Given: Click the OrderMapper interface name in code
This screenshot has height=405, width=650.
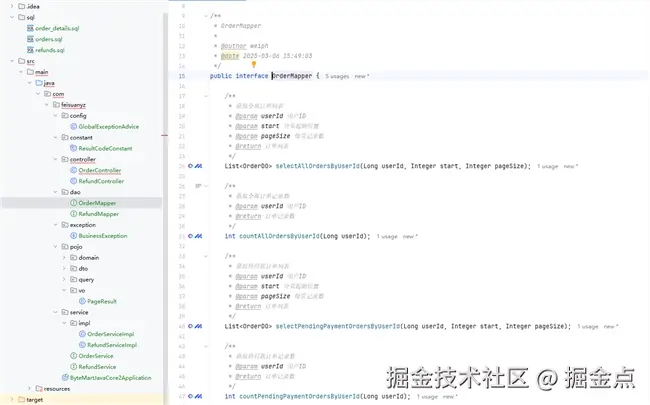Looking at the screenshot, I should click(292, 76).
